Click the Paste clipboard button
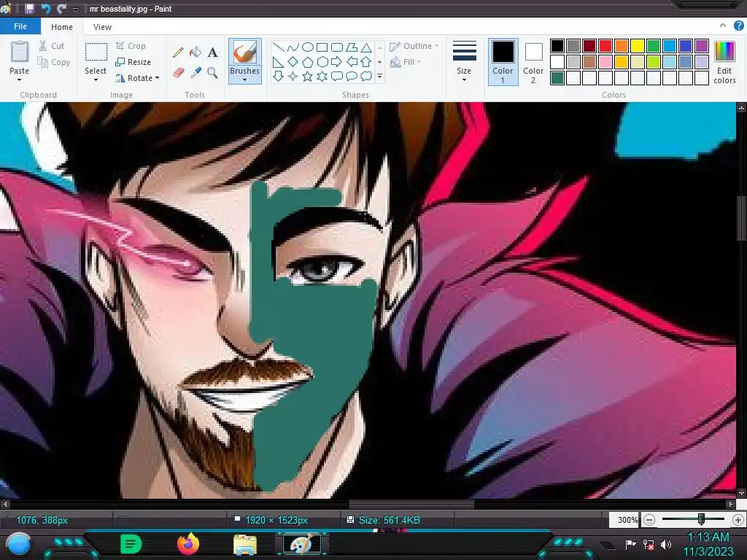This screenshot has width=747, height=560. [20, 52]
